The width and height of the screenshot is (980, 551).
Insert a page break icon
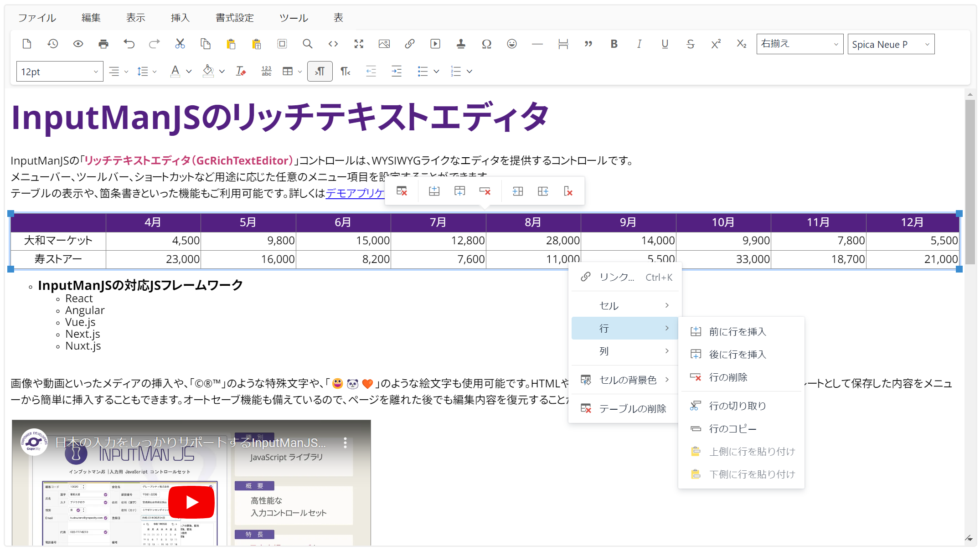tap(563, 44)
